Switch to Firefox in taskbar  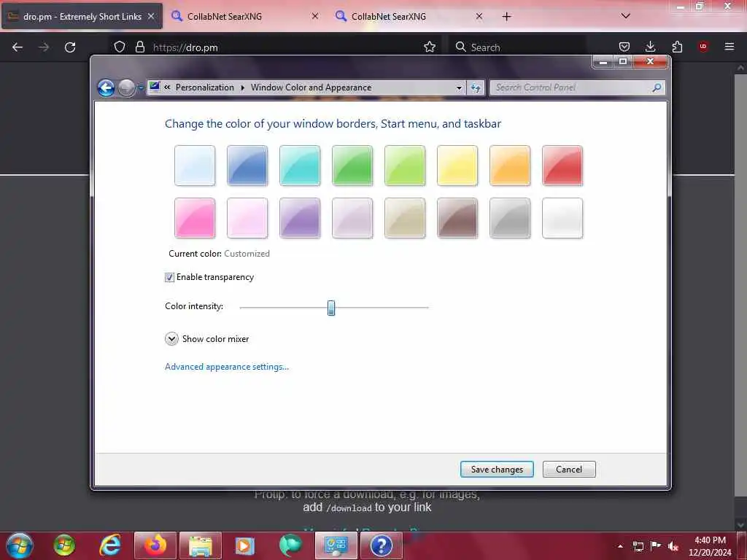coord(155,545)
